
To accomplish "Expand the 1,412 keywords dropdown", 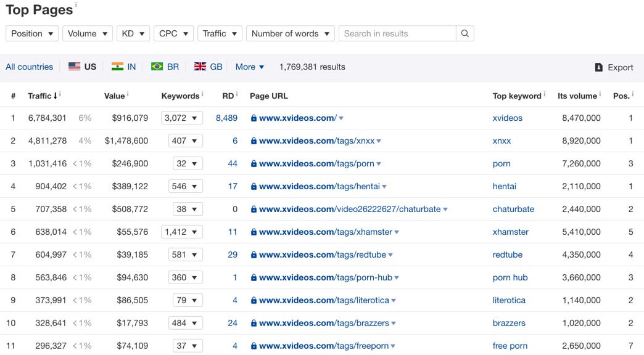I will click(x=181, y=232).
